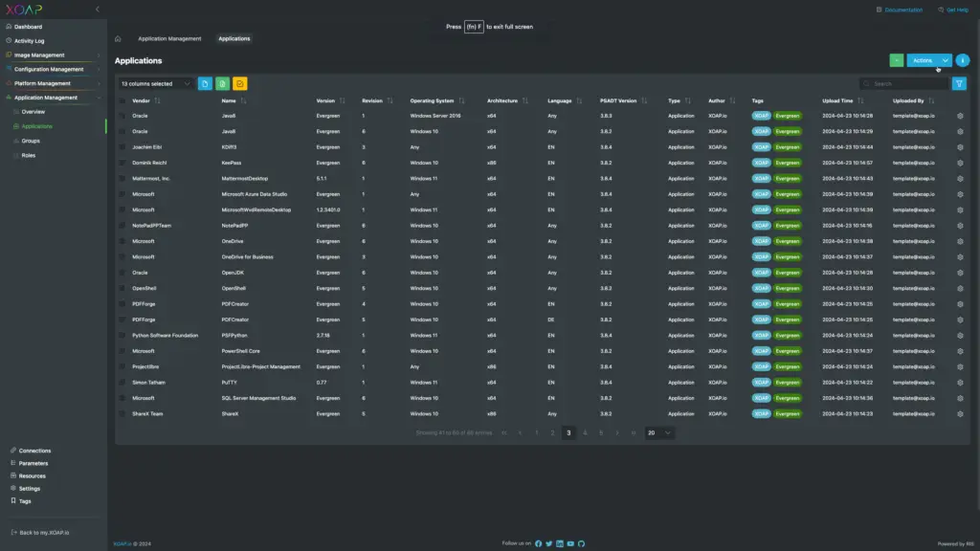This screenshot has height=551, width=980.
Task: Sort by the Version column icon
Action: (343, 100)
